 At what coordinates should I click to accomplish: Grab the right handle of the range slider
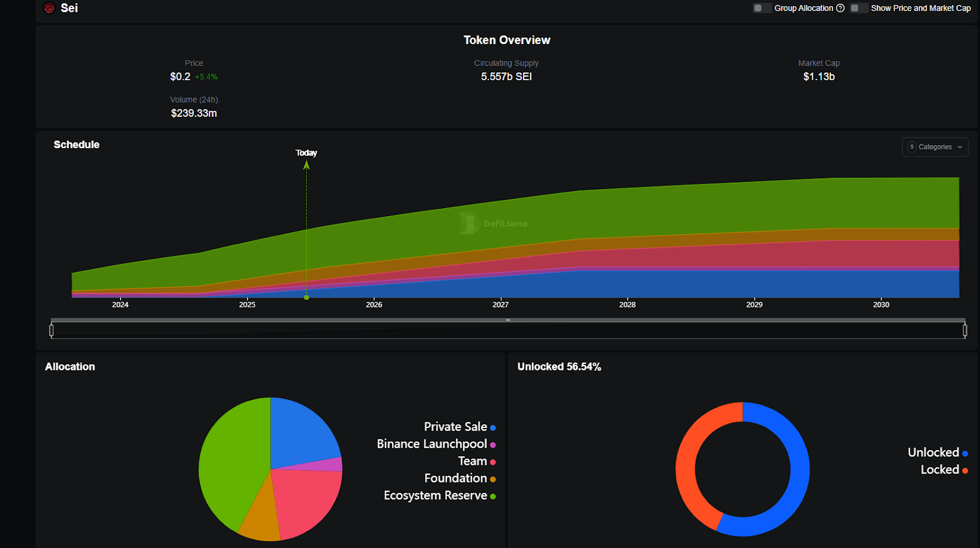[x=965, y=331]
